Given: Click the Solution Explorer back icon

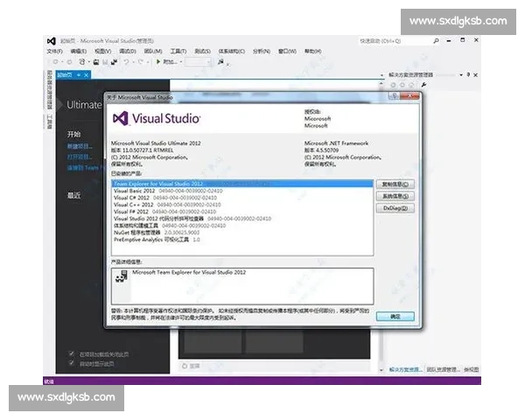Looking at the screenshot, I should pyautogui.click(x=393, y=85).
